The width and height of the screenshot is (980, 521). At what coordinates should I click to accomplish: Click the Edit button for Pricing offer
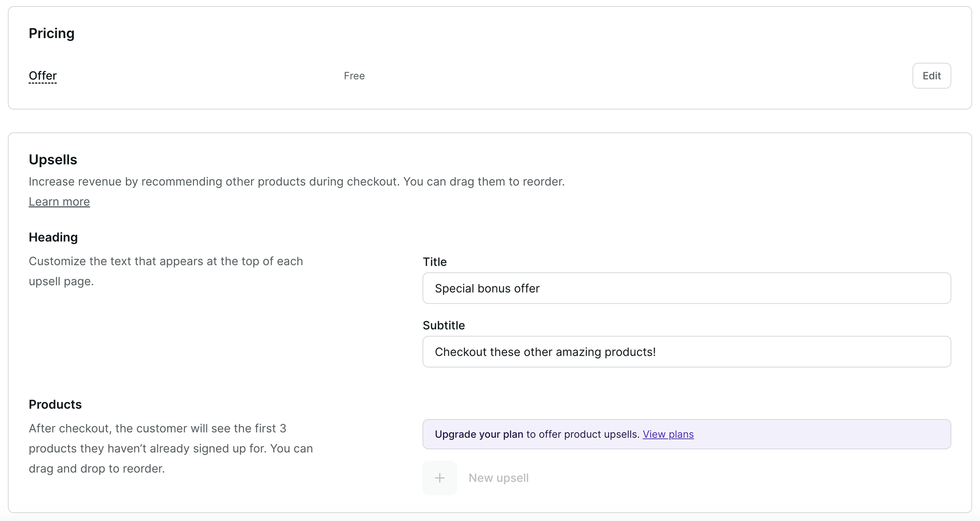click(931, 76)
